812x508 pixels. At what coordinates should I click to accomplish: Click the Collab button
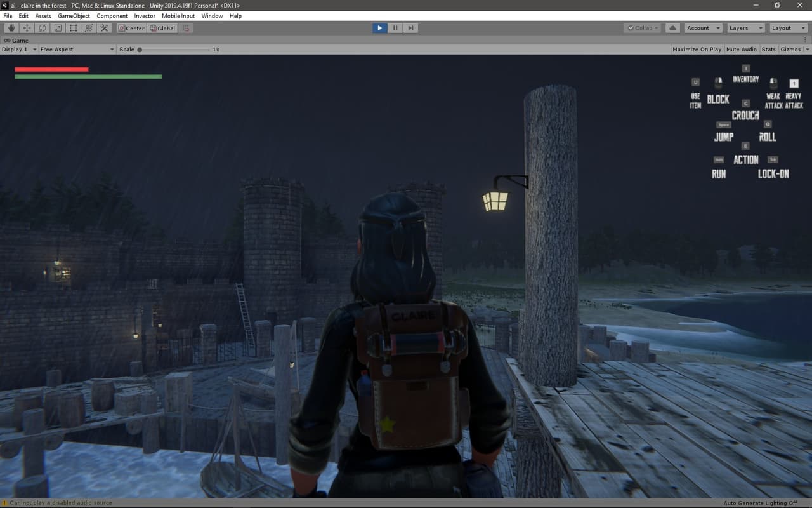[x=643, y=28]
